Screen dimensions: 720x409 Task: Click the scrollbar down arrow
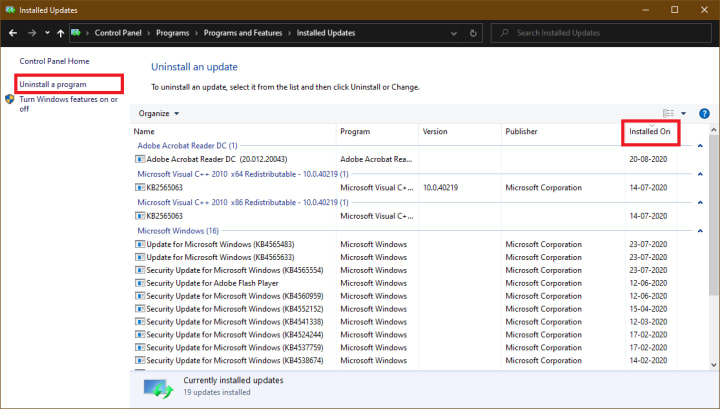click(714, 365)
